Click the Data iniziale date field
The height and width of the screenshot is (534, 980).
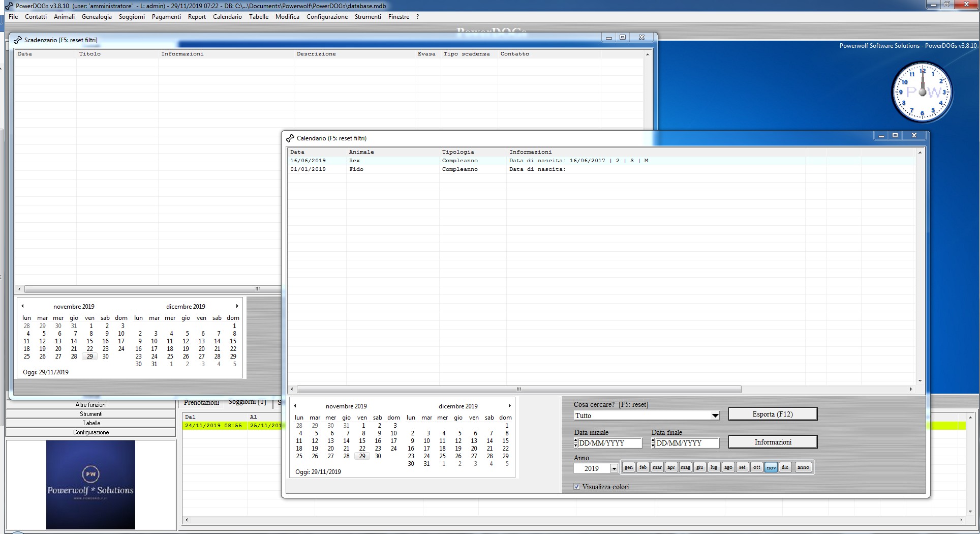point(609,443)
